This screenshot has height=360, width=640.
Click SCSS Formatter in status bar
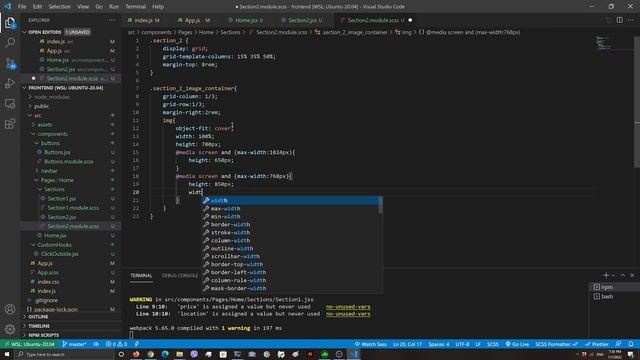point(556,344)
